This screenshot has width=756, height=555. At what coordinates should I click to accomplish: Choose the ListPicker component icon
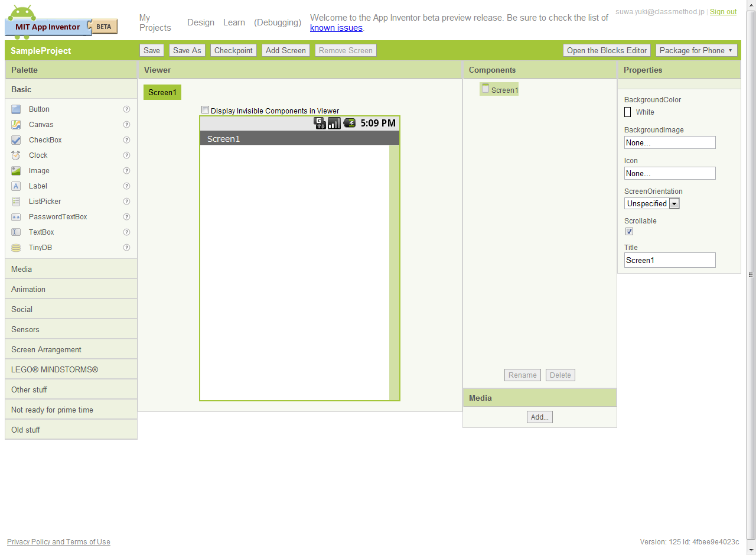(x=16, y=202)
